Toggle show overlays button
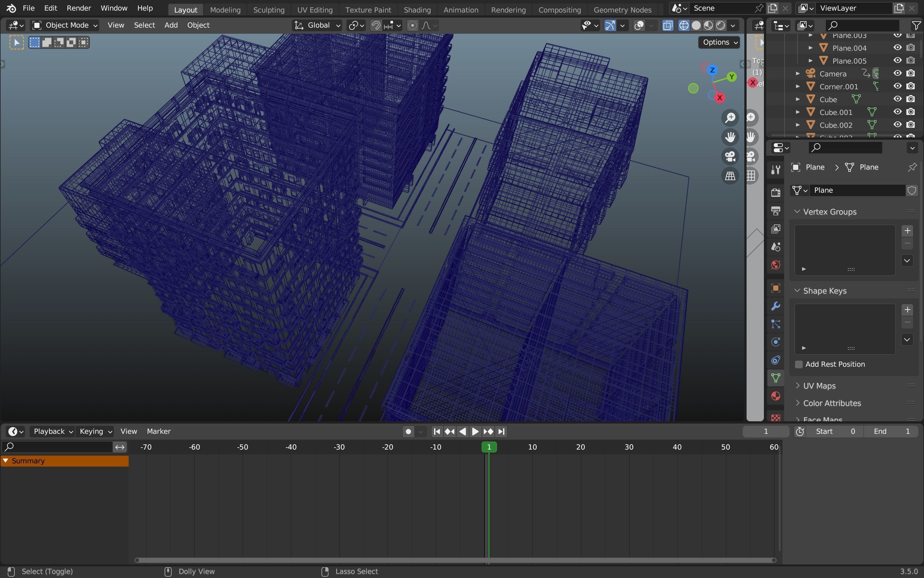 pyautogui.click(x=639, y=26)
